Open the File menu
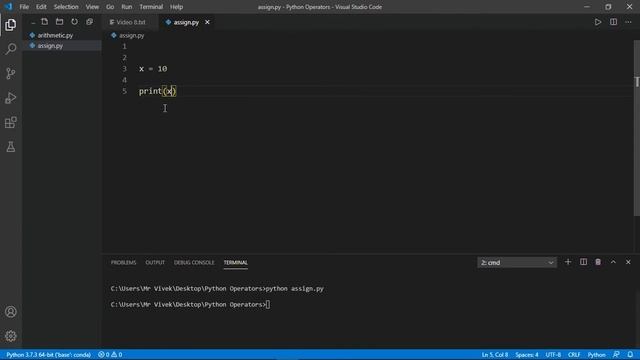The height and width of the screenshot is (360, 640). pyautogui.click(x=24, y=7)
